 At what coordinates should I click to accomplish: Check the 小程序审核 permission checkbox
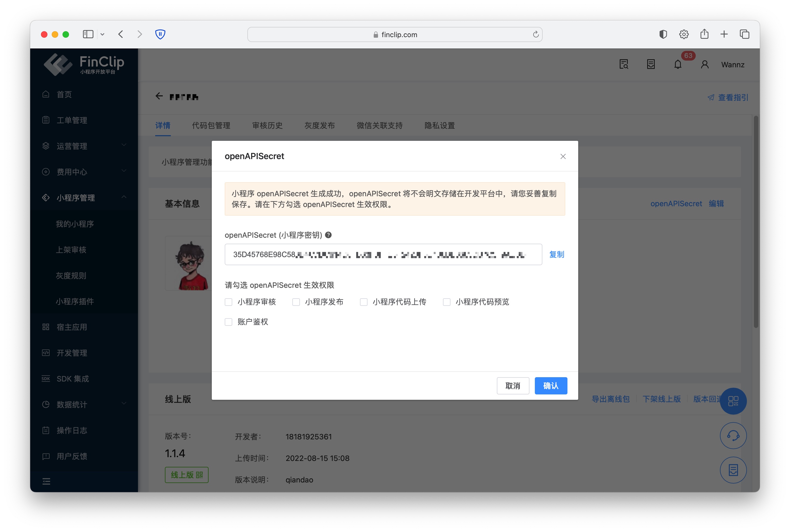(x=228, y=302)
